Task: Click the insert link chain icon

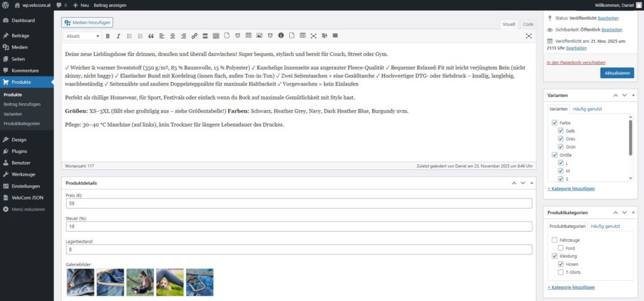Action: click(x=194, y=36)
